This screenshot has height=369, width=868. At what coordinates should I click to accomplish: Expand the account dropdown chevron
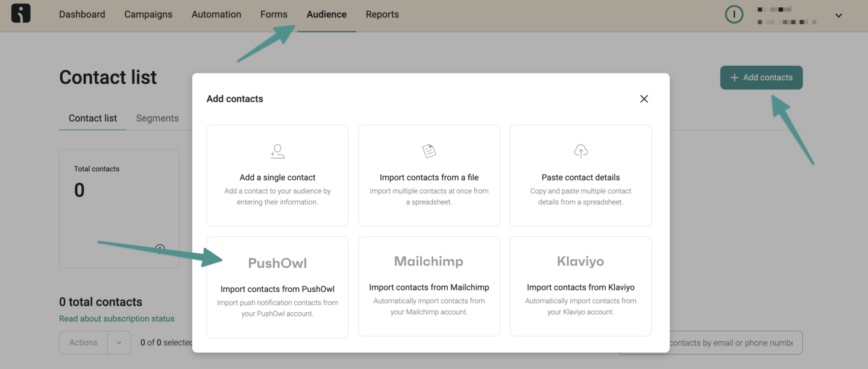point(838,16)
